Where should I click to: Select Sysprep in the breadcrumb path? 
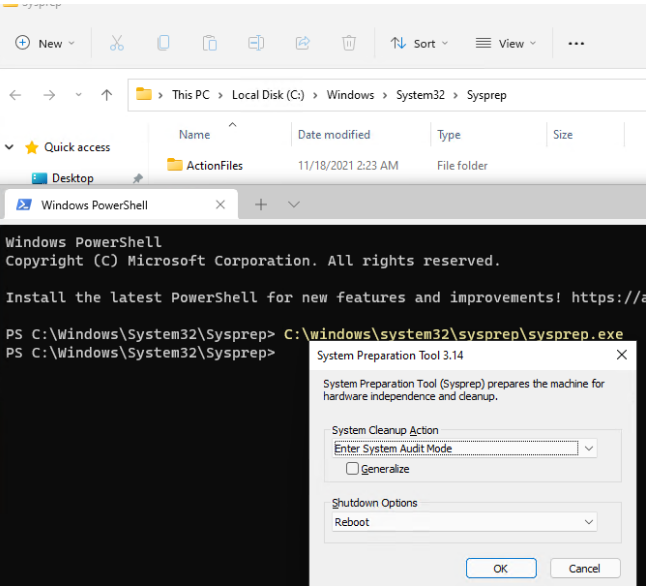(x=486, y=95)
